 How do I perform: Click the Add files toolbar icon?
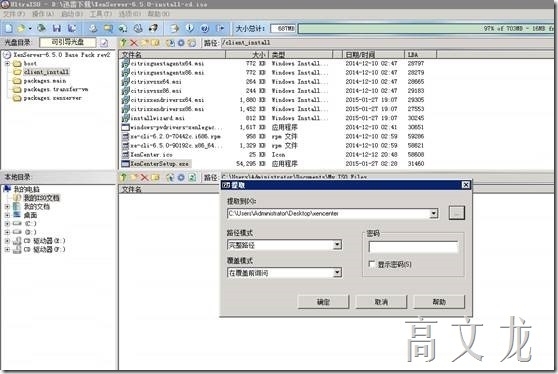click(x=174, y=28)
